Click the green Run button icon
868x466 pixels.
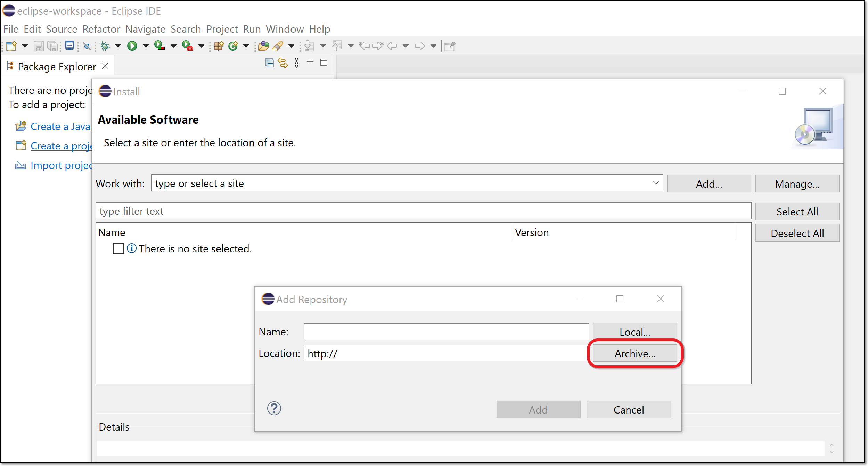132,46
